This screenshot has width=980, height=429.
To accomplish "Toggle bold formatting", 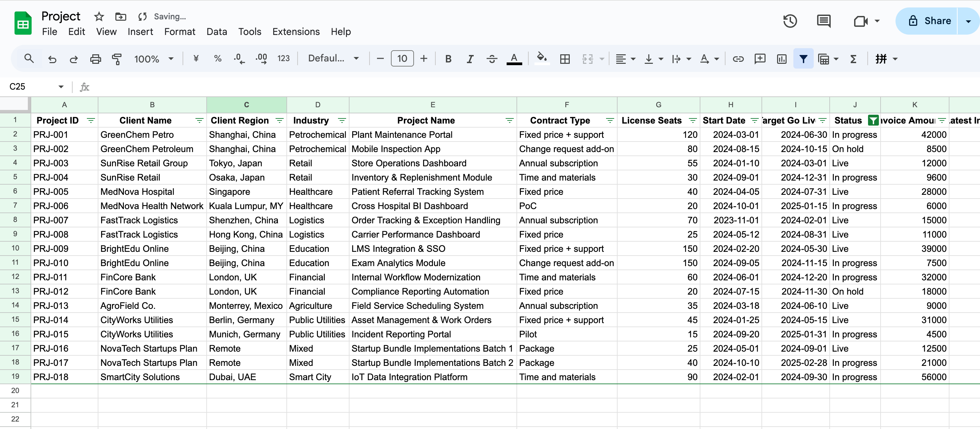I will point(448,59).
